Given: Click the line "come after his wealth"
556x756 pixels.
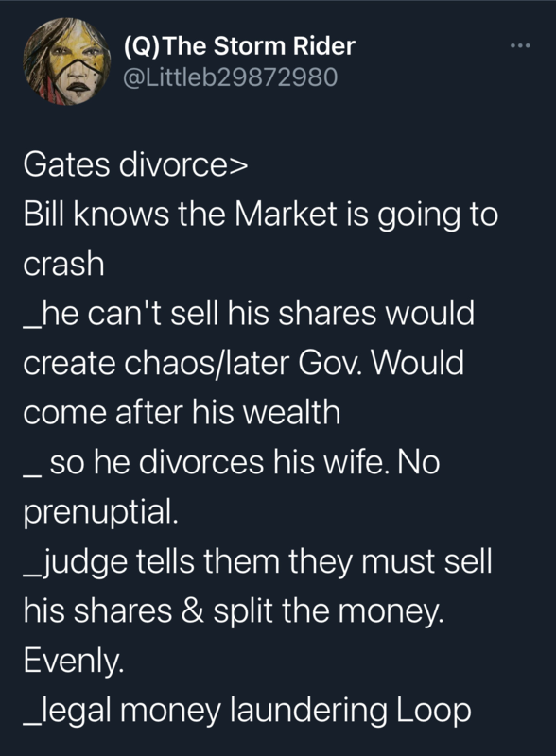Looking at the screenshot, I should tap(182, 412).
